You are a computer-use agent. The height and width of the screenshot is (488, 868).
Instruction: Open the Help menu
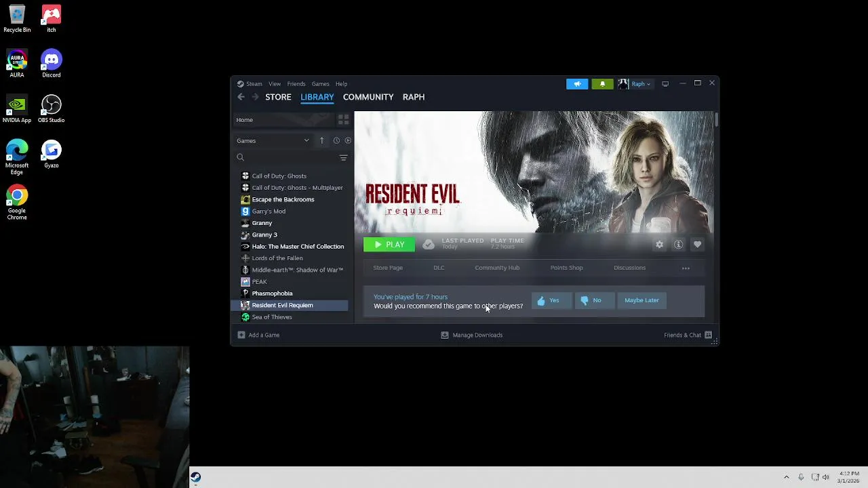[x=341, y=84]
